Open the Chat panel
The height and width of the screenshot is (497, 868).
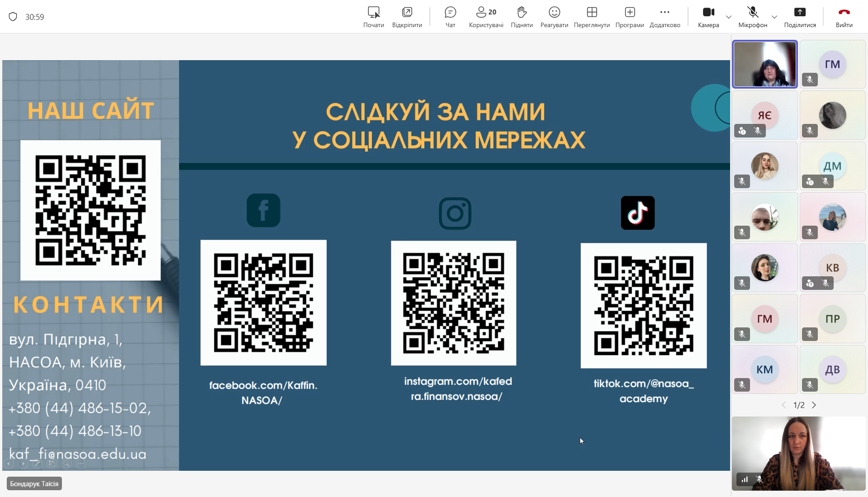click(x=450, y=17)
